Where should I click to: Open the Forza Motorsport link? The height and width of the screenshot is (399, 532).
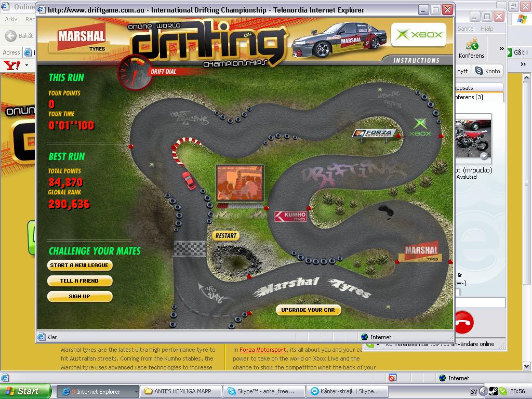(x=262, y=350)
